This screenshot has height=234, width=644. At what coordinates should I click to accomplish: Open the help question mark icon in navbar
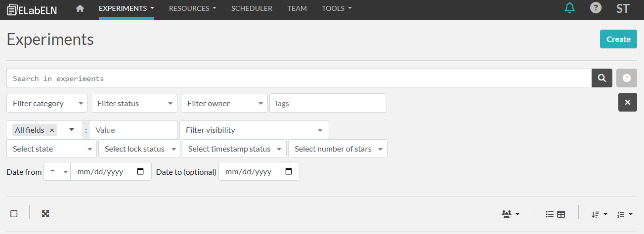click(596, 8)
